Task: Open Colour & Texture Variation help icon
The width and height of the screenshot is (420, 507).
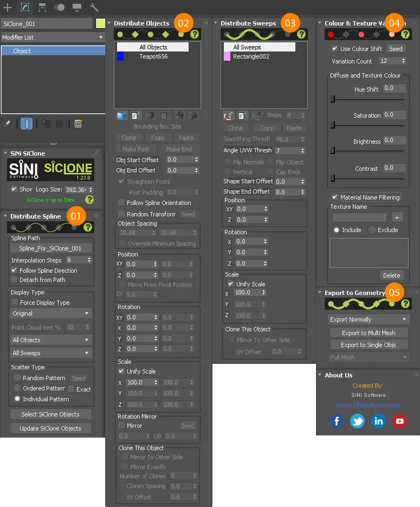Action: click(405, 34)
